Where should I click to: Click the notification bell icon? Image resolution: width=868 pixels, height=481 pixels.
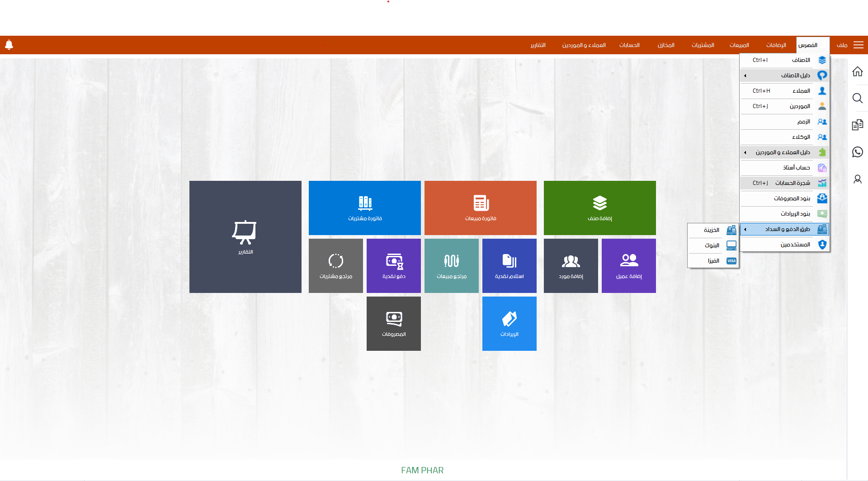(9, 45)
